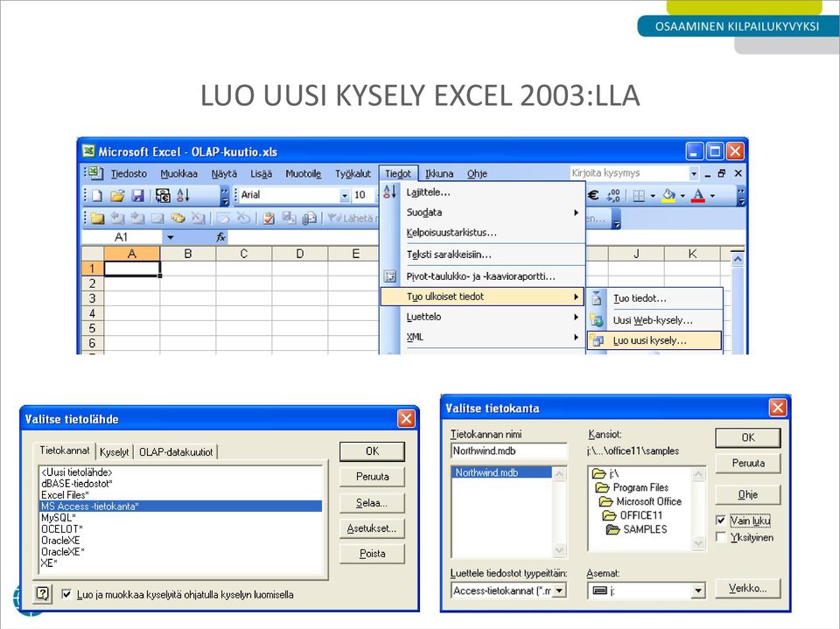Click the Asetukset... button
Screen dimensions: 840x629
coord(373,528)
